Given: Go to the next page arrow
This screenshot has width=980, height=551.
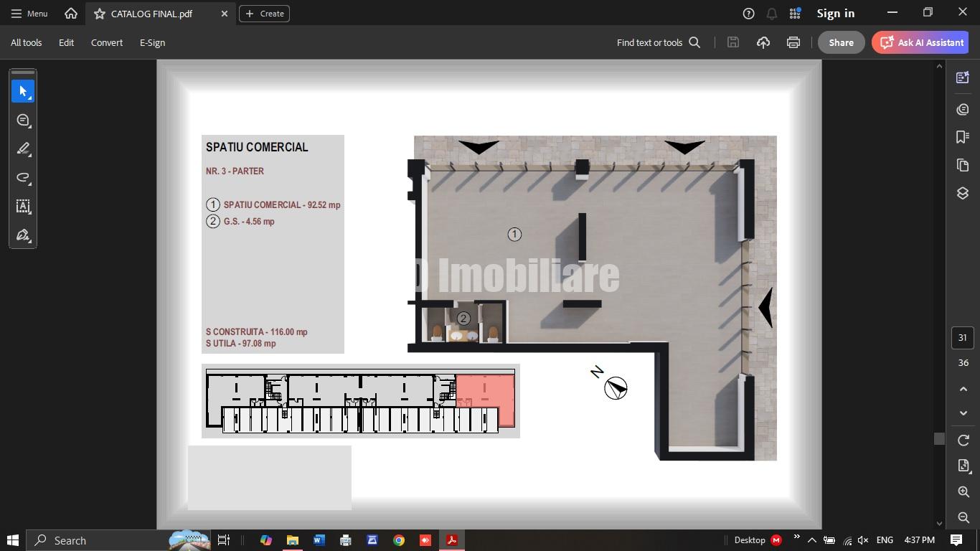Looking at the screenshot, I should [x=963, y=413].
